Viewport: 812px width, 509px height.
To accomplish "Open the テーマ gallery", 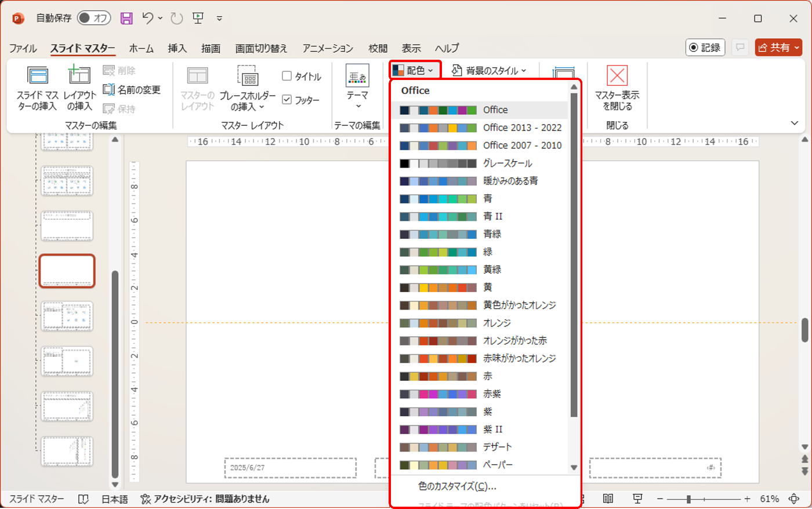I will coord(357,87).
